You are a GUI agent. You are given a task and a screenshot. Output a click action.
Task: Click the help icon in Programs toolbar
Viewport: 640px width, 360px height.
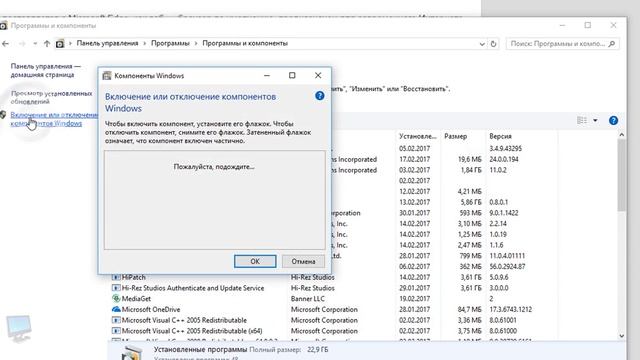(x=613, y=120)
